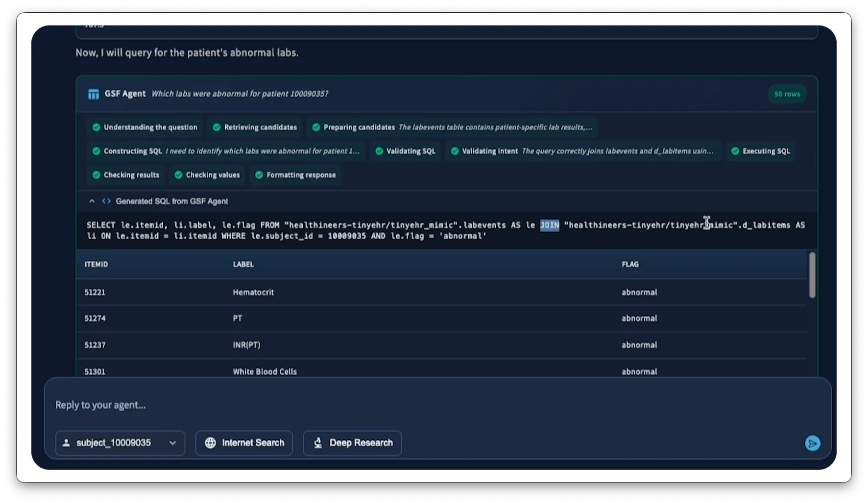
Task: Click the 50 rows badge
Action: (787, 94)
